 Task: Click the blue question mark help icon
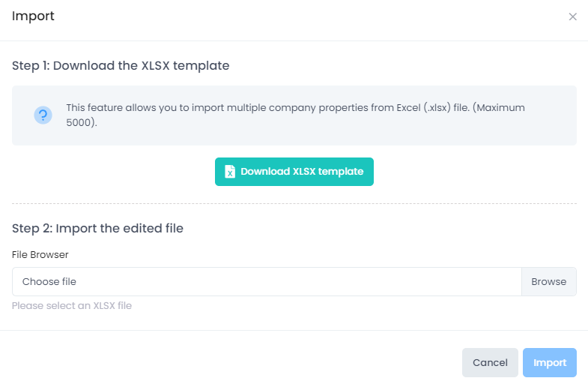(x=43, y=115)
